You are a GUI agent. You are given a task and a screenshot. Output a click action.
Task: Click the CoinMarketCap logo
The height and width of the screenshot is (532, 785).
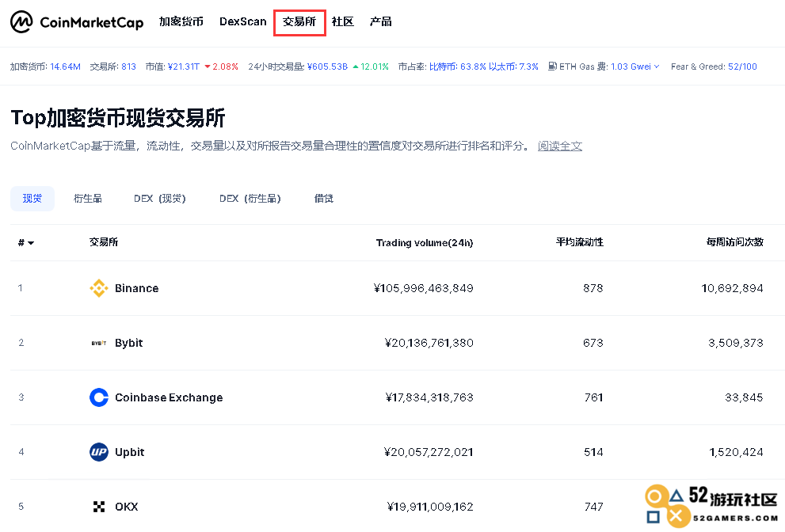click(x=77, y=22)
